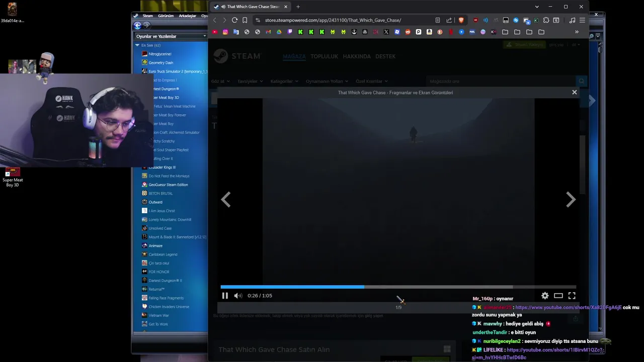The image size is (644, 362).
Task: Select Nitroglycerine! in Steam library
Action: pos(159,54)
